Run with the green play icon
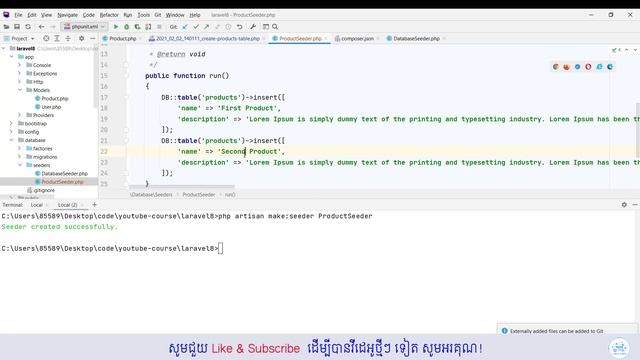 [116, 27]
